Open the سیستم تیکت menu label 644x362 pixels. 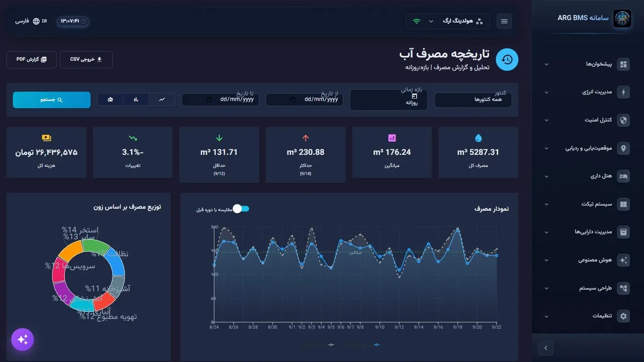(x=597, y=204)
